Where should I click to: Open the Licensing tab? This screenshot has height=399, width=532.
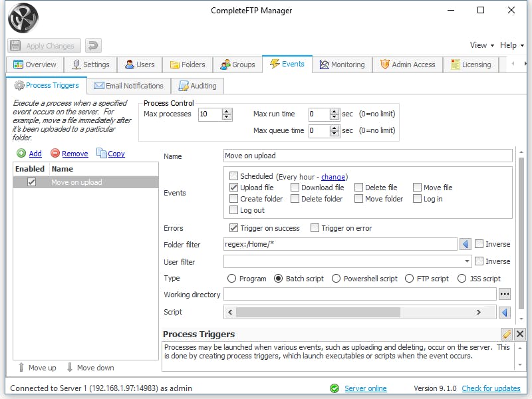[x=471, y=65]
